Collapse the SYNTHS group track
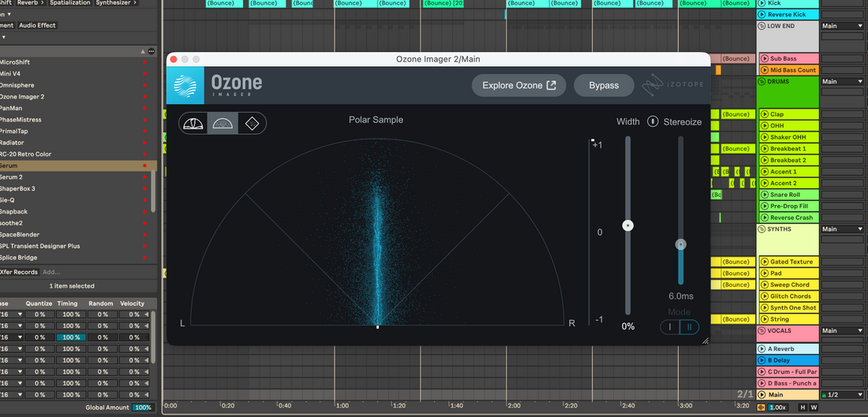This screenshot has width=868, height=417. 761,229
